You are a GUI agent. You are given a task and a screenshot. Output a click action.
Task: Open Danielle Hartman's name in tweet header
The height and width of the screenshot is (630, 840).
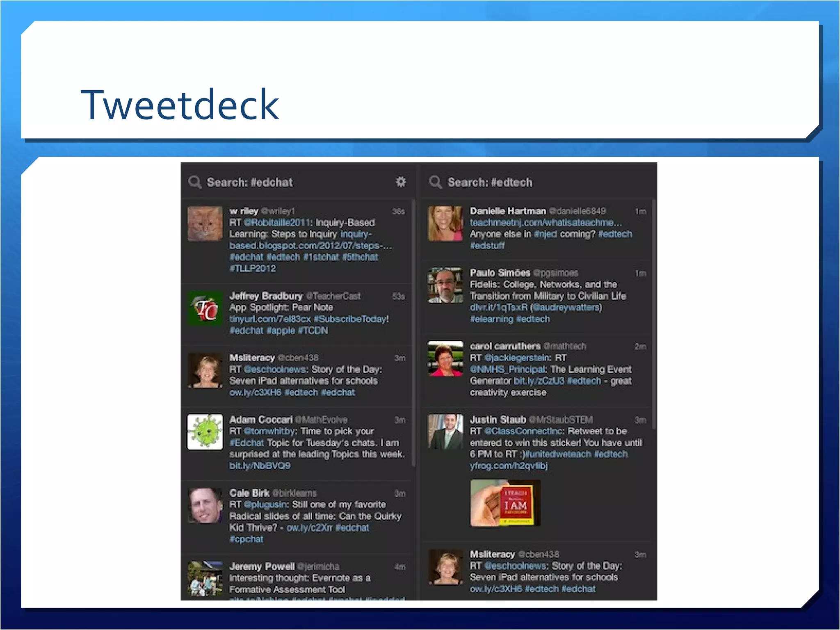(508, 211)
